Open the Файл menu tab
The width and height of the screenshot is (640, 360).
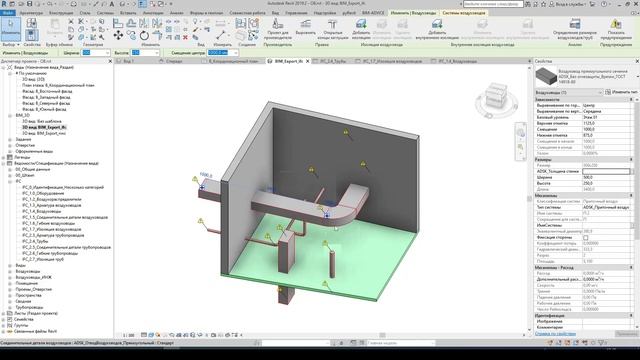coord(8,13)
